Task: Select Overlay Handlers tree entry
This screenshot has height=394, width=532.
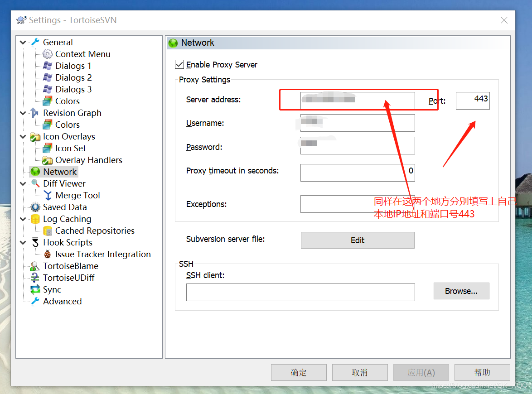Action: click(88, 160)
